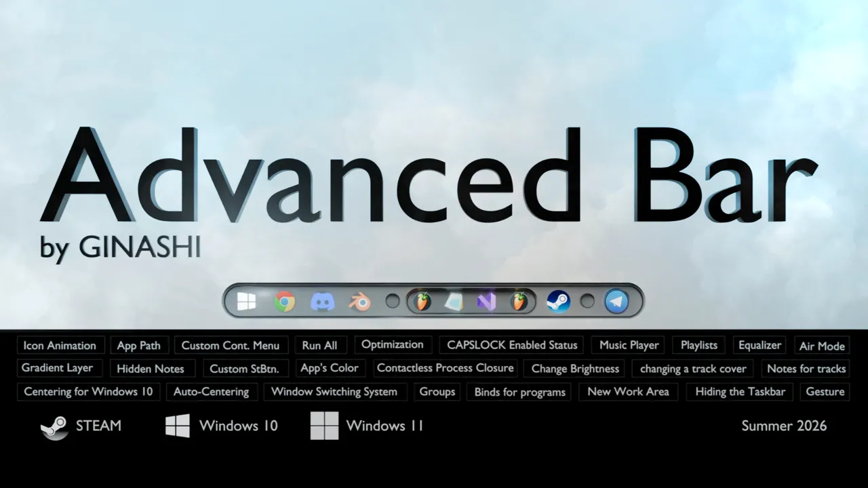The image size is (868, 488).
Task: Open the purple Visual Studio icon
Action: 486,302
